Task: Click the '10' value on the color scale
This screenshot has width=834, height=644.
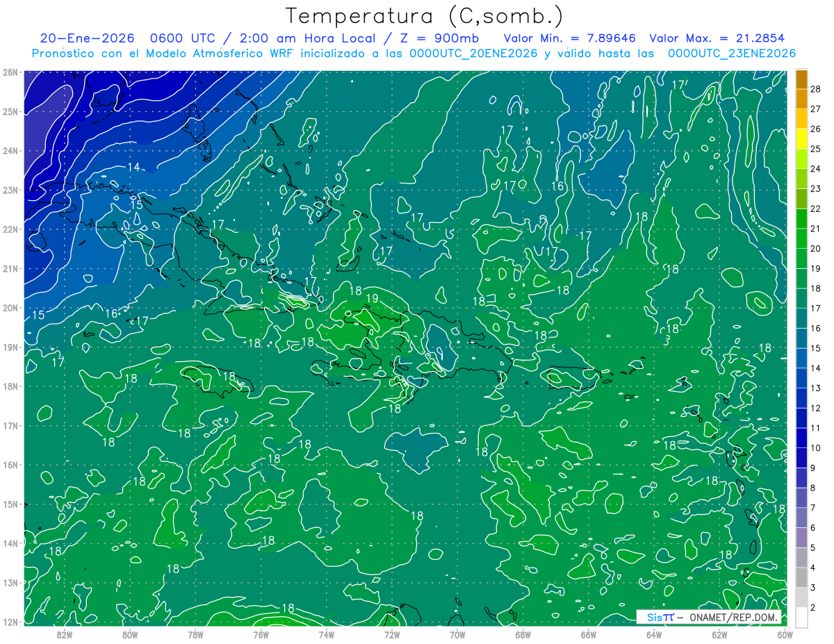Action: (x=816, y=448)
